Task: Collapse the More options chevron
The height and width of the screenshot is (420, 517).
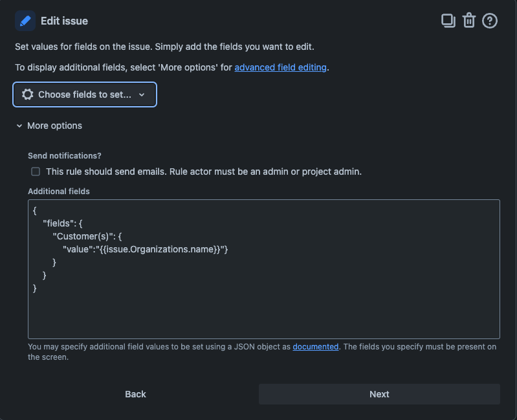Action: click(x=19, y=126)
